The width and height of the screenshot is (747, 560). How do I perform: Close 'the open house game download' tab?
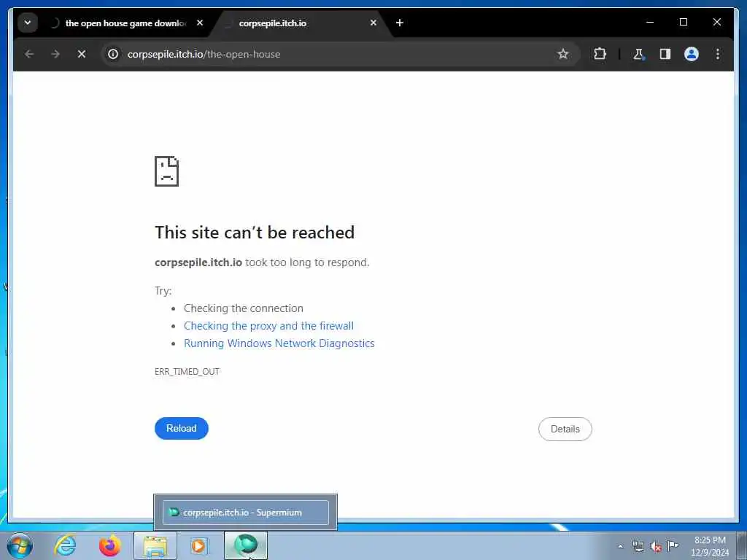[200, 23]
